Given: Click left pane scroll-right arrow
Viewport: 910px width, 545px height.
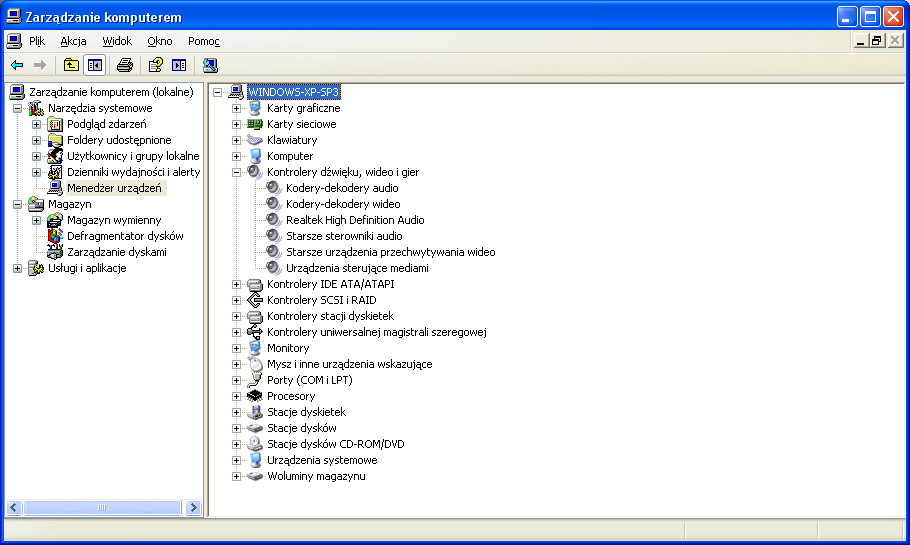Looking at the screenshot, I should 193,508.
